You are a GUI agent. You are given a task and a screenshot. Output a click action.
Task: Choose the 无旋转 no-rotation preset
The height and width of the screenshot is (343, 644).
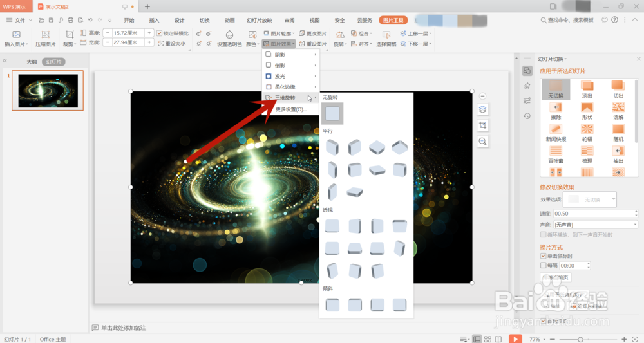pos(332,114)
